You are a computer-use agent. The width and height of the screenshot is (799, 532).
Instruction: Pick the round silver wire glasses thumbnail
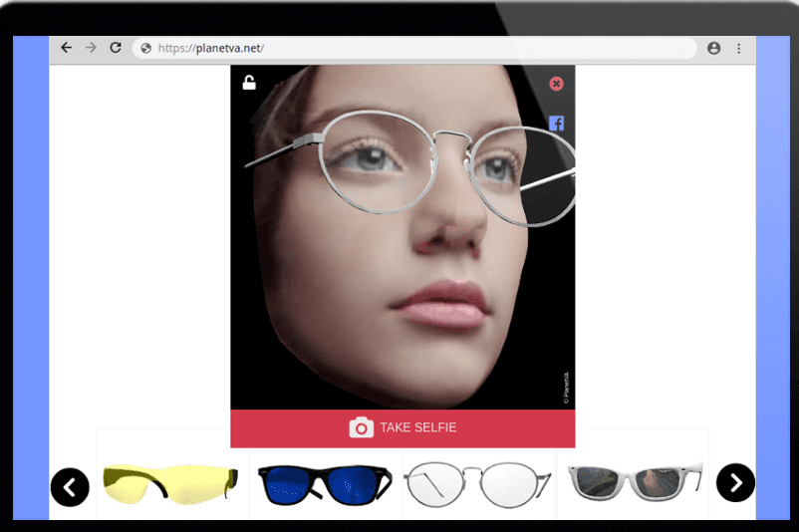point(477,484)
